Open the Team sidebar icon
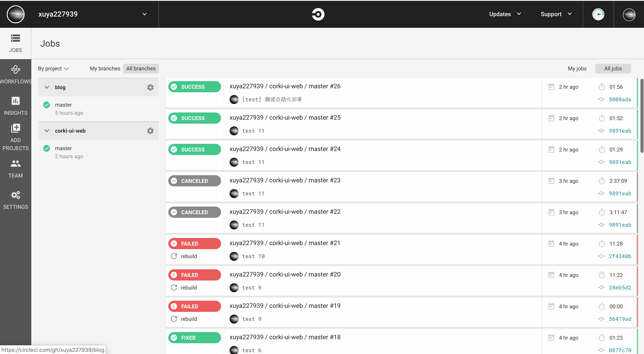This screenshot has height=354, width=644. 15,164
